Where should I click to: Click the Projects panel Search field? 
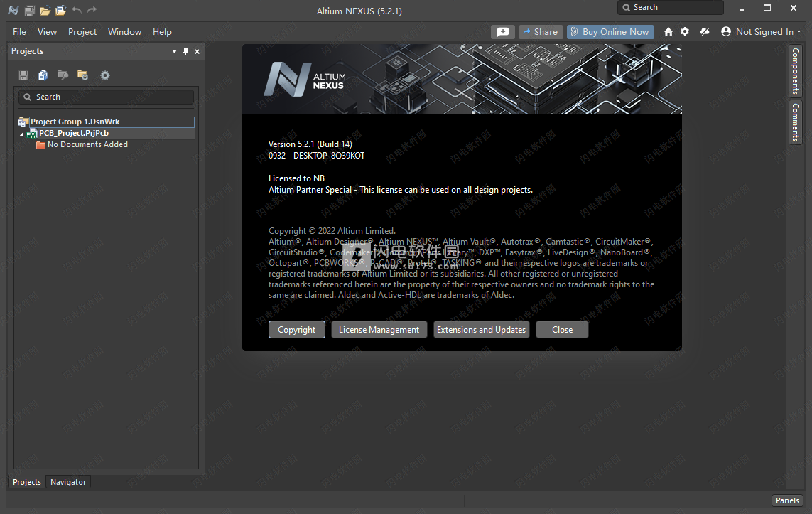(106, 97)
